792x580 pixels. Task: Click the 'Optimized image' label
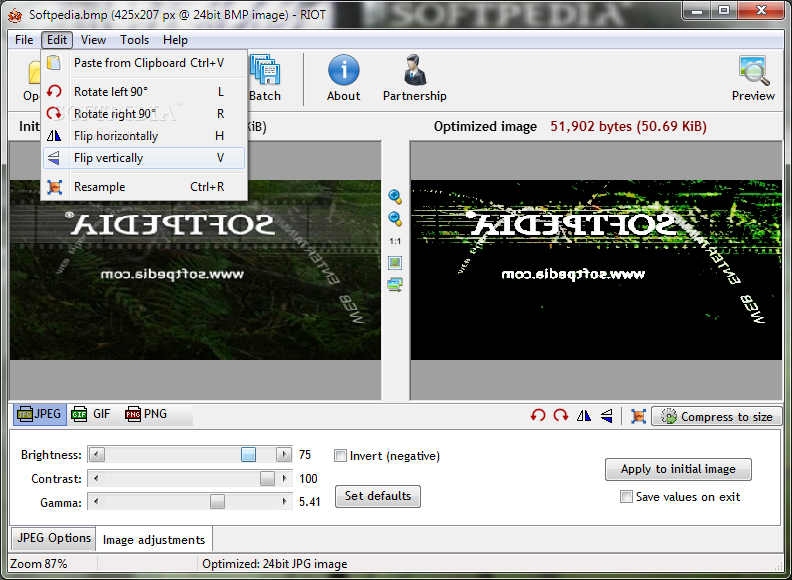click(485, 126)
